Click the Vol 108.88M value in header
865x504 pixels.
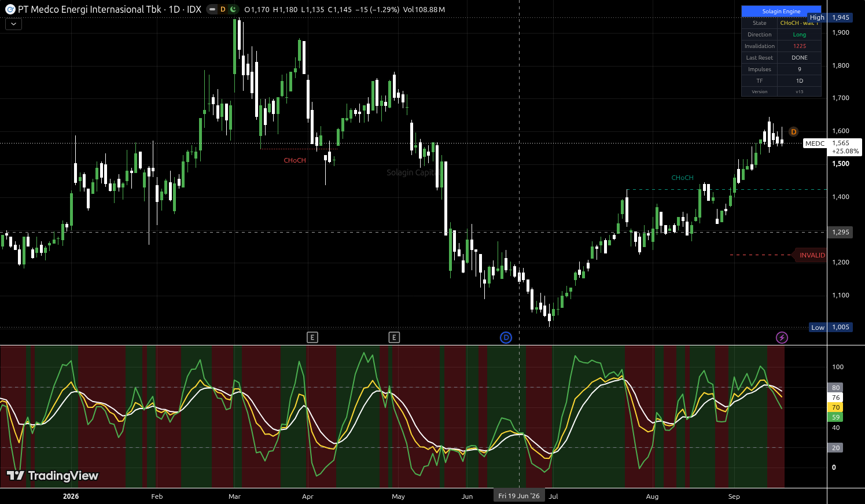click(424, 10)
